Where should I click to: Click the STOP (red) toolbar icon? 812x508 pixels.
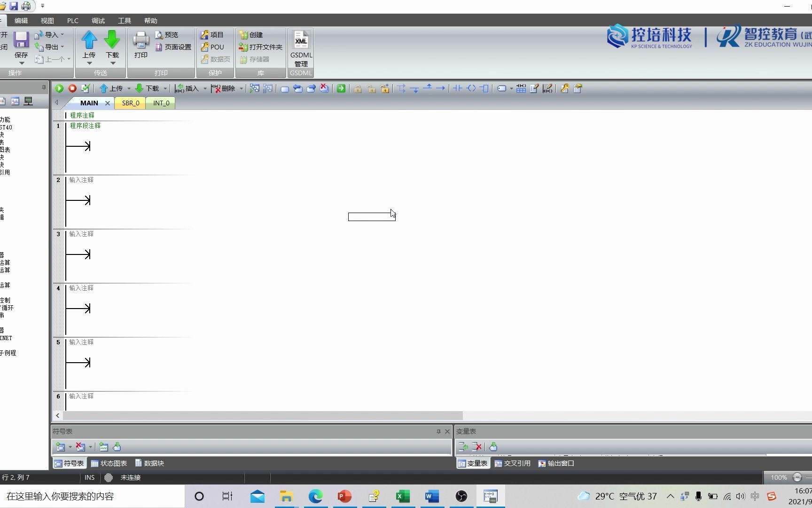point(72,88)
